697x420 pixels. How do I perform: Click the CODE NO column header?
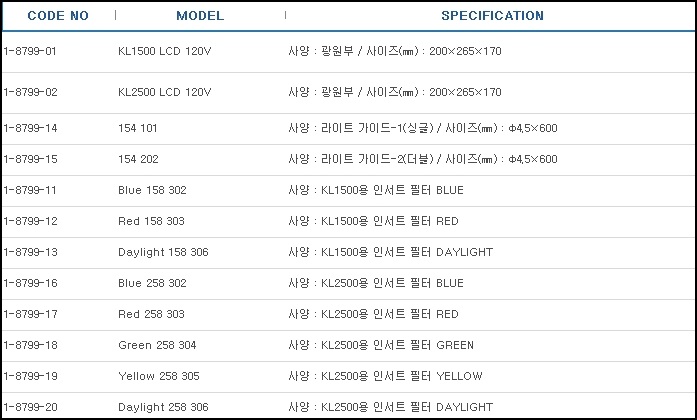click(58, 16)
